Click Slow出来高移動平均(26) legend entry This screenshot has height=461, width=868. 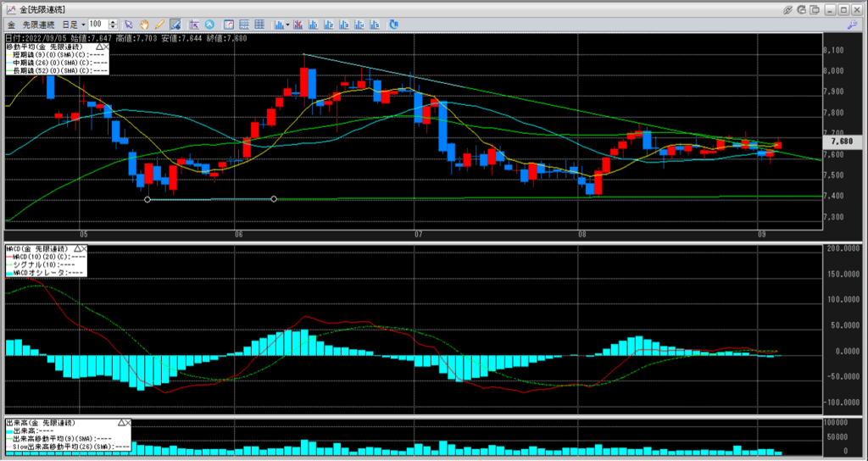(x=68, y=446)
